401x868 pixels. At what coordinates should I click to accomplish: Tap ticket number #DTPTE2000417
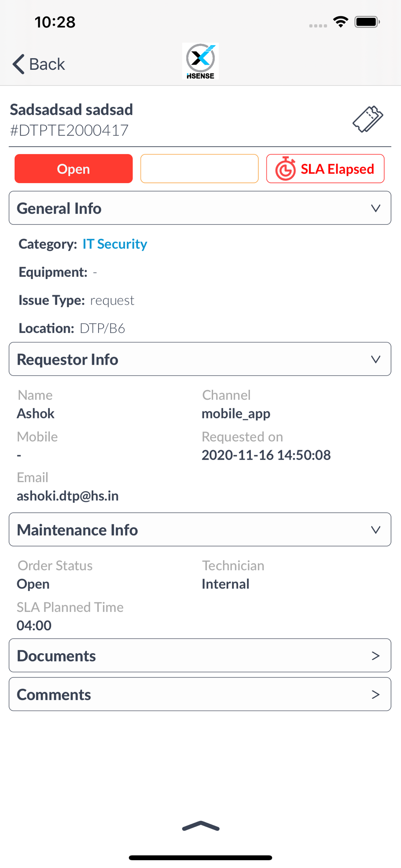pyautogui.click(x=69, y=130)
